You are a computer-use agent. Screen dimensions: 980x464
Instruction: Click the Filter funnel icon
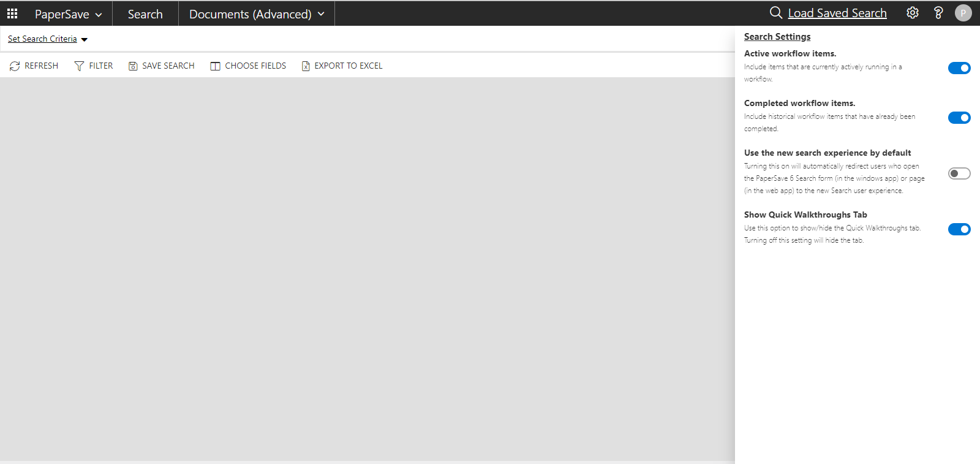click(x=79, y=66)
